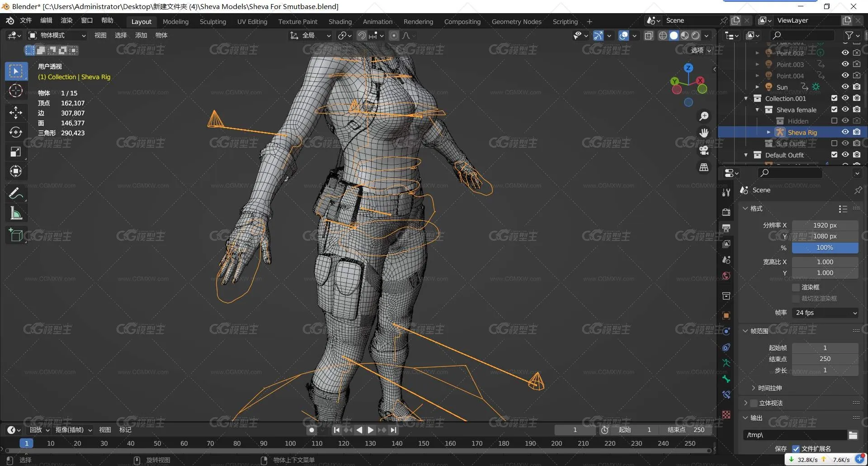Open the 文件 file menu
This screenshot has width=868, height=466.
pos(26,20)
